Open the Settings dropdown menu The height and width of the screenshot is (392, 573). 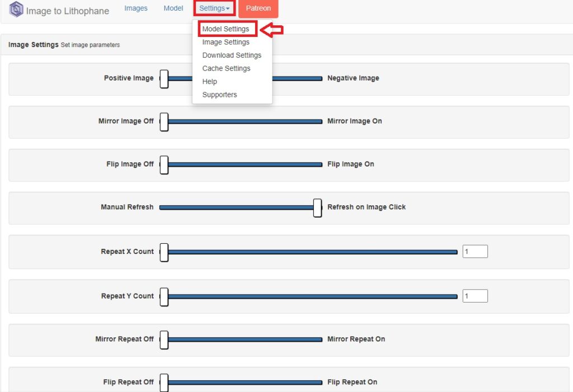(214, 8)
